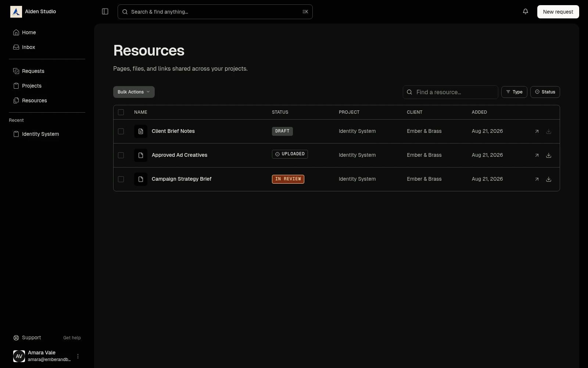Click the Get help link
Image resolution: width=588 pixels, height=368 pixels.
(72, 338)
